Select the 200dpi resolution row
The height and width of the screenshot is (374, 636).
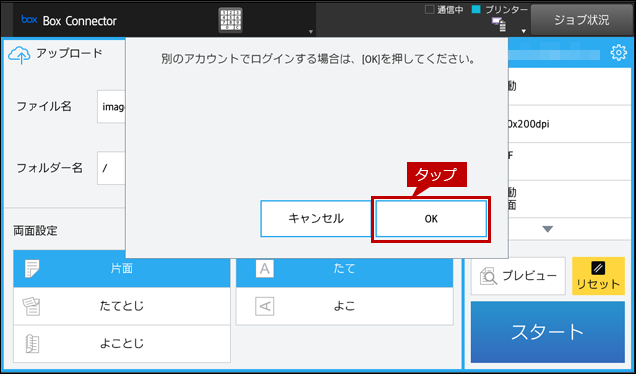click(x=569, y=124)
